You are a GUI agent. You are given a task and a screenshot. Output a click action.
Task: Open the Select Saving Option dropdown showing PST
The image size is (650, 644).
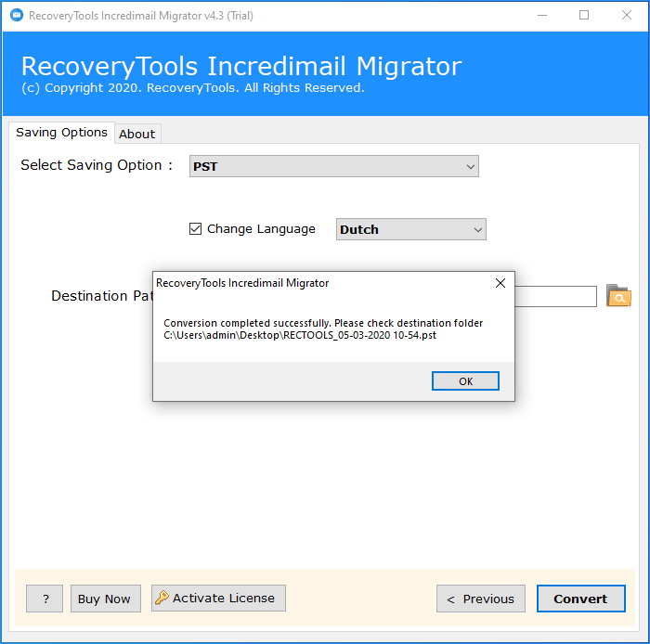[x=334, y=166]
